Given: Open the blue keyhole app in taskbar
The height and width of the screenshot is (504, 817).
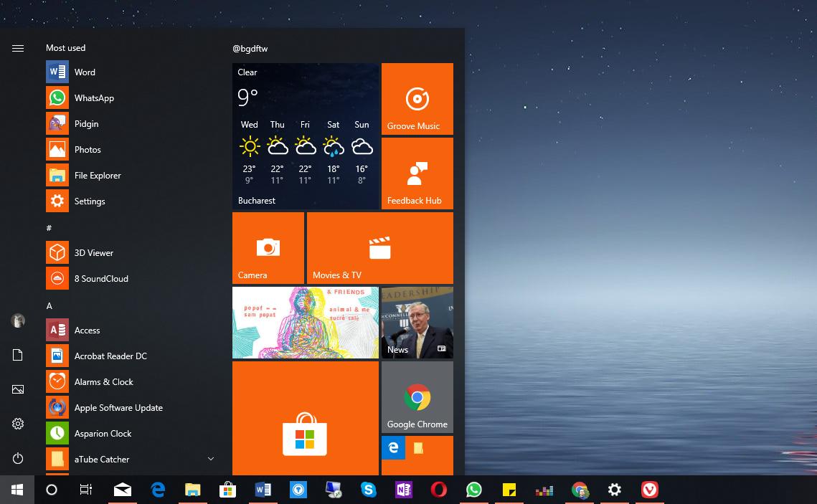Looking at the screenshot, I should 298,490.
